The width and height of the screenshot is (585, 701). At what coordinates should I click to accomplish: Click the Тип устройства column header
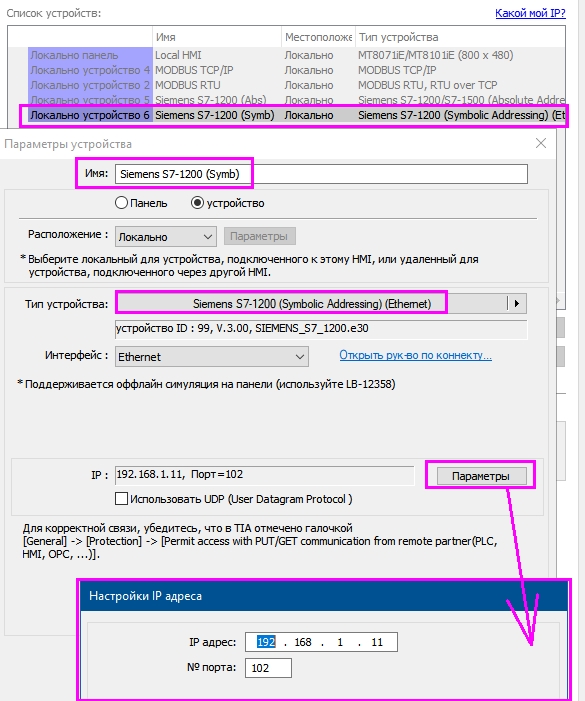coord(460,37)
